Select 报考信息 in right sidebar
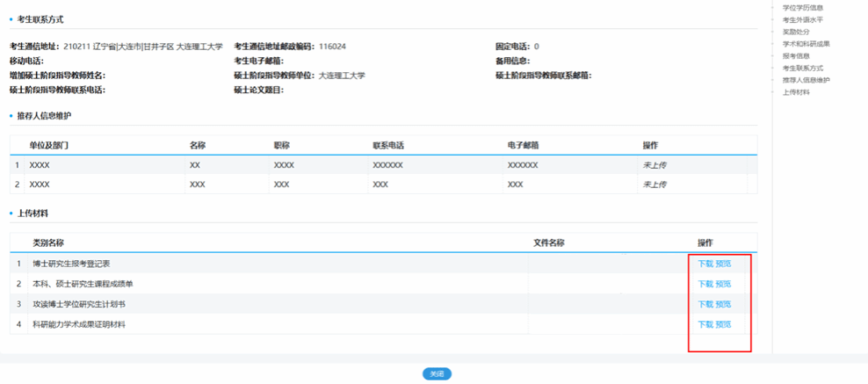868x384 pixels. coord(796,56)
